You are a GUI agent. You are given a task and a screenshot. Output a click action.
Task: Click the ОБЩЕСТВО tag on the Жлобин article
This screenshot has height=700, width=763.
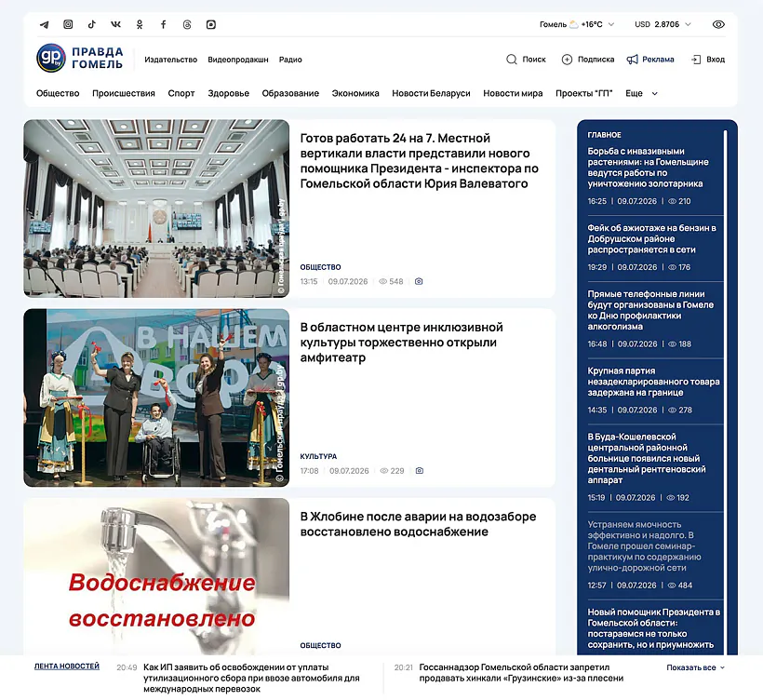[x=320, y=645]
